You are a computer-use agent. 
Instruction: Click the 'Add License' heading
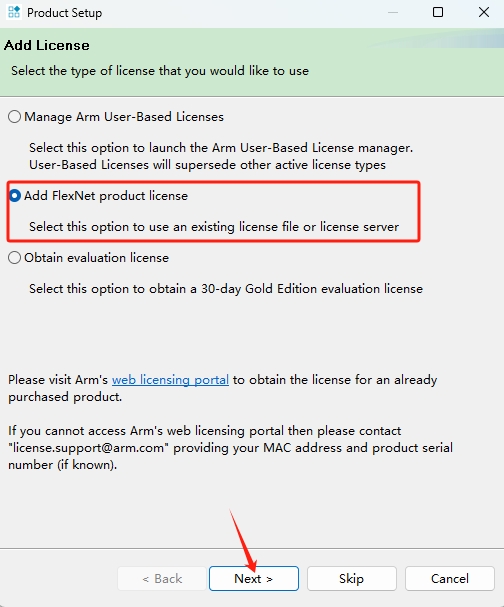point(47,45)
